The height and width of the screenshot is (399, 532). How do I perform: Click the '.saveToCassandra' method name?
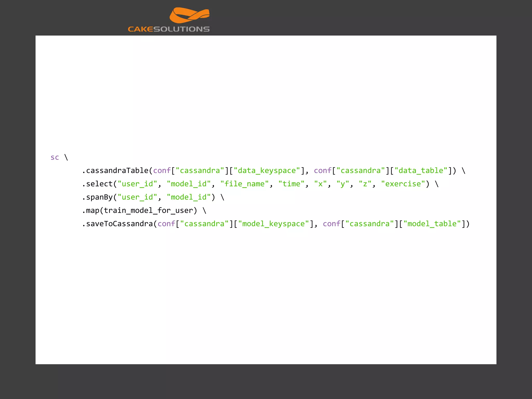117,224
